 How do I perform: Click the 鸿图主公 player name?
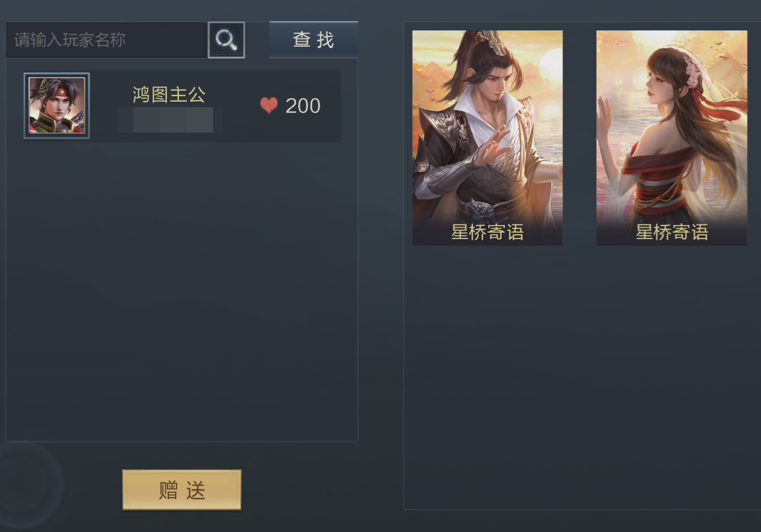[x=169, y=95]
